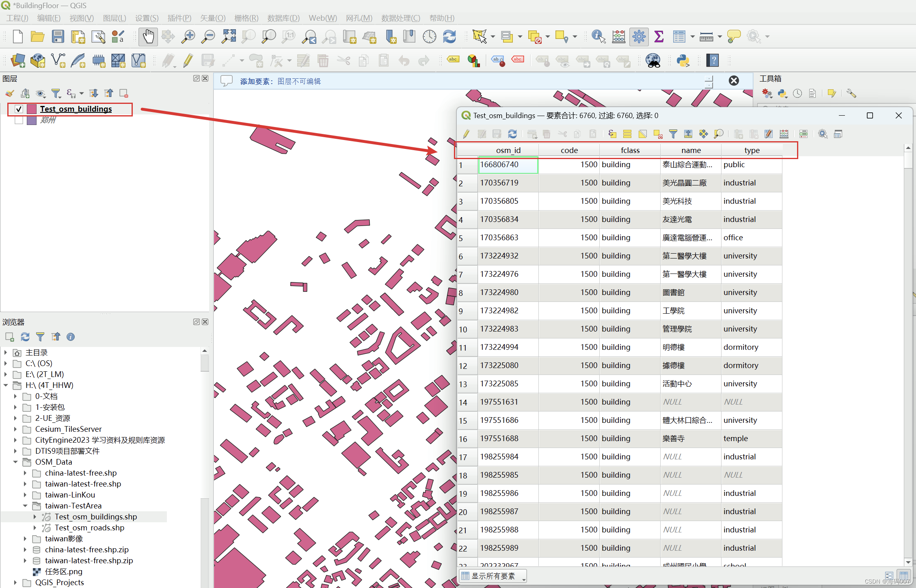Click Filter funnel icon in attribute table toolbar
The width and height of the screenshot is (916, 588).
(x=673, y=134)
